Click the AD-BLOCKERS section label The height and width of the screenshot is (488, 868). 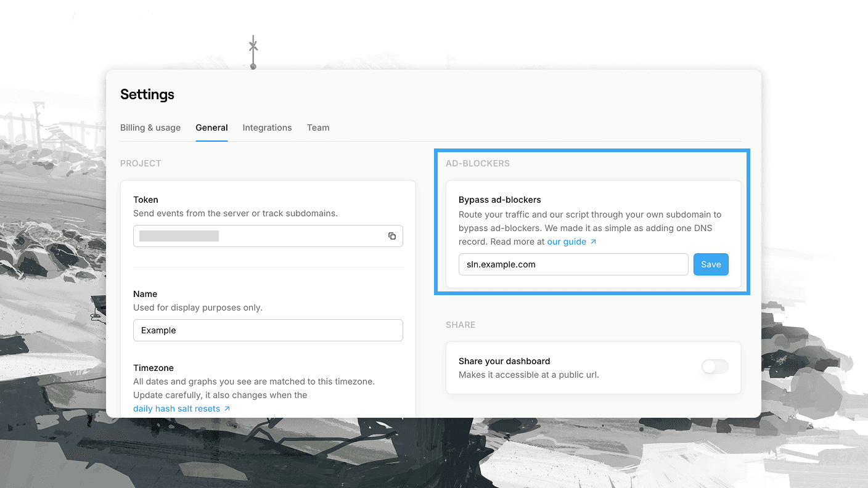[478, 163]
